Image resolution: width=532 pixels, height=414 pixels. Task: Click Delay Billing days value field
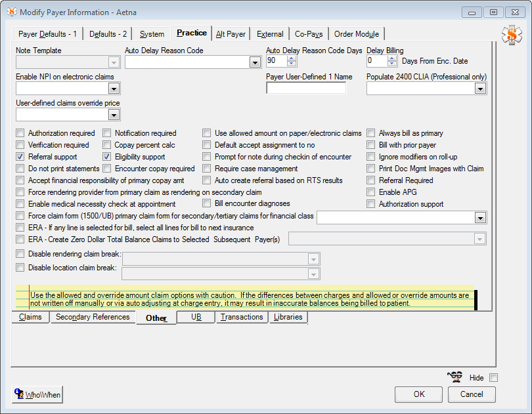coord(377,61)
